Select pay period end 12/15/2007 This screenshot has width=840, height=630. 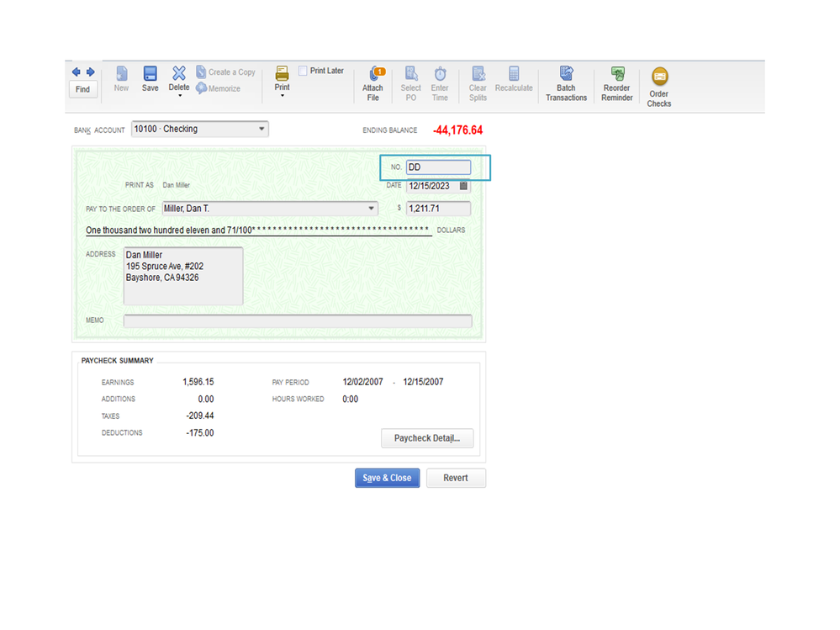[x=423, y=382]
